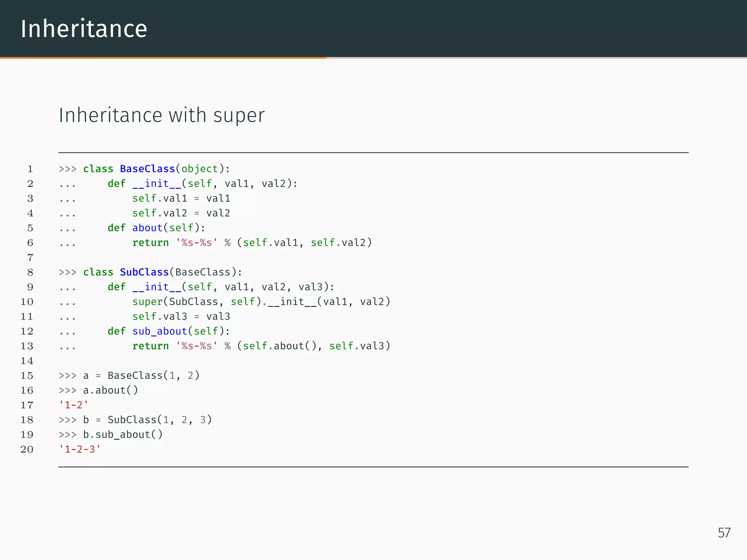Click the 'def __init__(self, val1, val2):' line

pyautogui.click(x=178, y=184)
